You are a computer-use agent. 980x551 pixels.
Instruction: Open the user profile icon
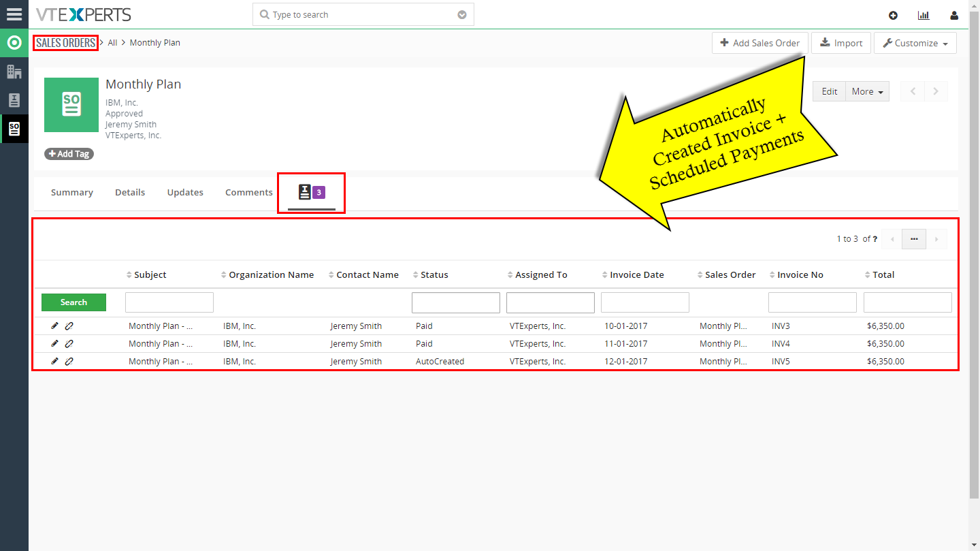(x=955, y=15)
